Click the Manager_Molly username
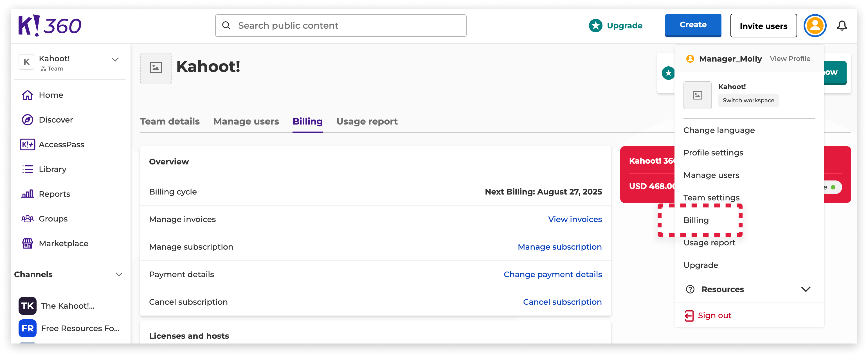 pos(730,59)
